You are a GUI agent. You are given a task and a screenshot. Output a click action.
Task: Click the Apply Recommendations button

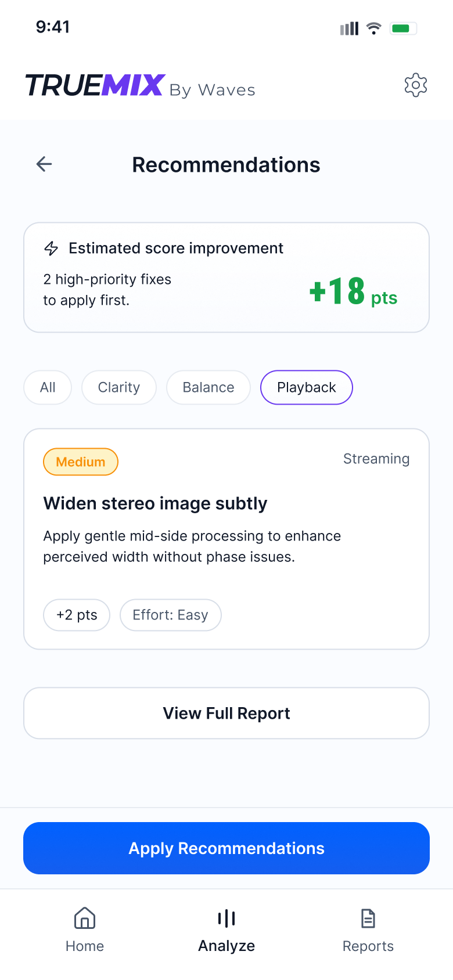pyautogui.click(x=227, y=848)
